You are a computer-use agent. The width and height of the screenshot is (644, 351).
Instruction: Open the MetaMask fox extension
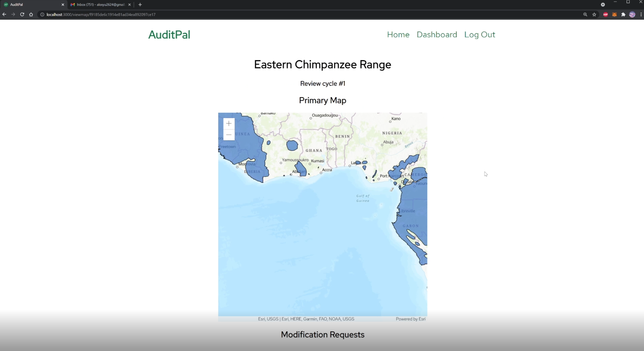(x=614, y=15)
